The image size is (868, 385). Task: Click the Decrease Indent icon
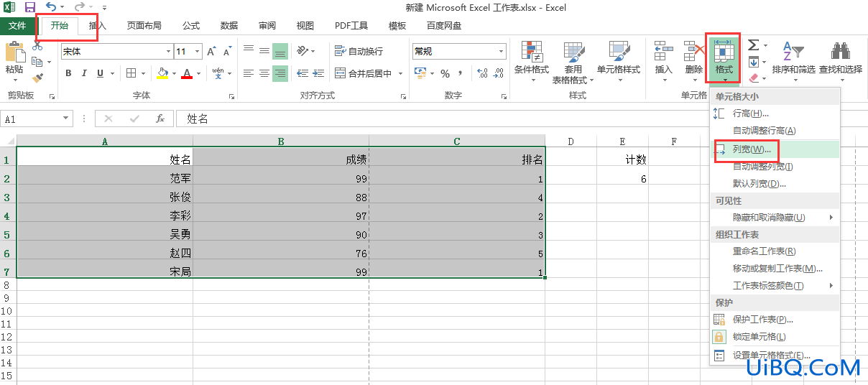303,73
